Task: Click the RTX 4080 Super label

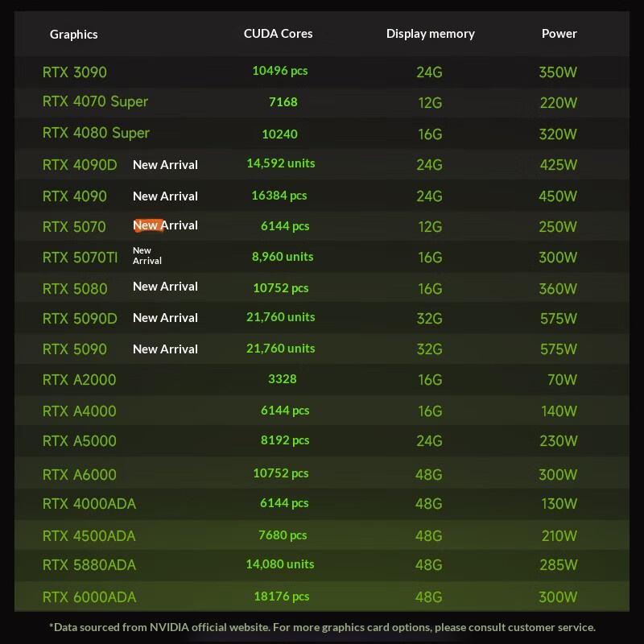Action: [x=96, y=133]
